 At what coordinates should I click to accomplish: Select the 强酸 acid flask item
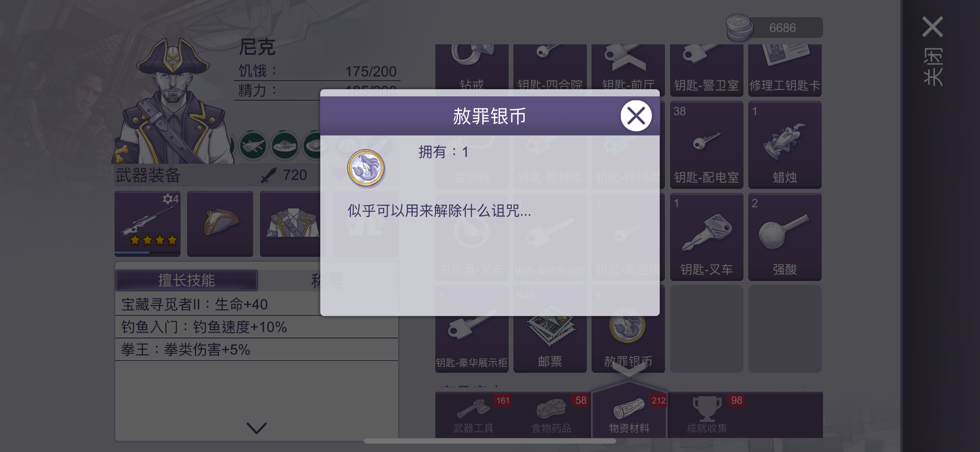point(784,237)
